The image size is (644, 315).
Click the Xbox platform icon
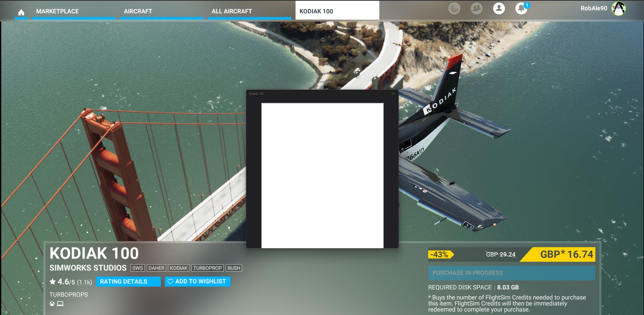[52, 304]
